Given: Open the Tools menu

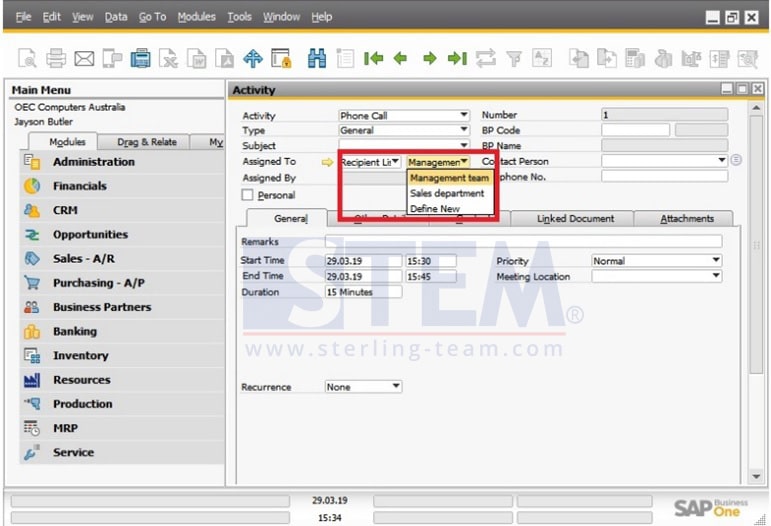Looking at the screenshot, I should (239, 17).
